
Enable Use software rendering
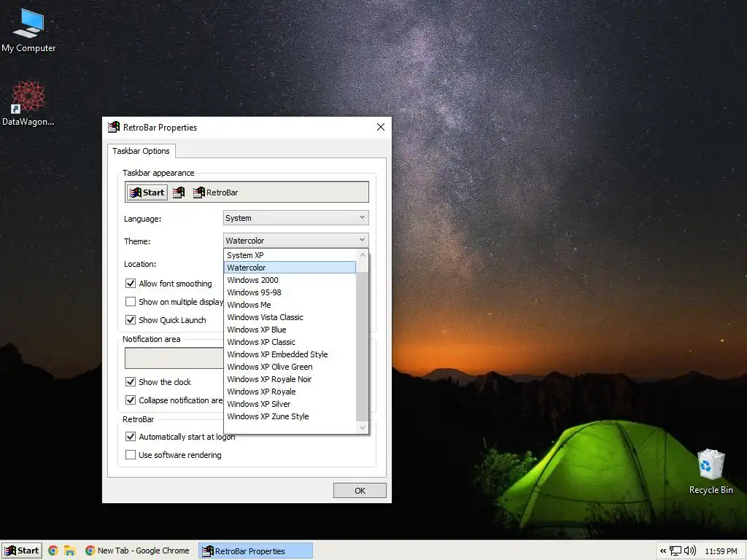131,455
